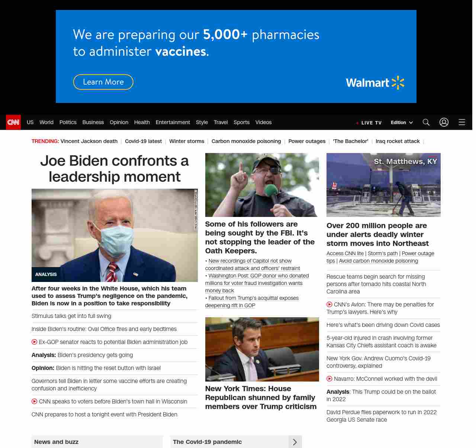This screenshot has width=476, height=448.
Task: Expand the Covid-19 pandemic section arrow
Action: point(295,442)
